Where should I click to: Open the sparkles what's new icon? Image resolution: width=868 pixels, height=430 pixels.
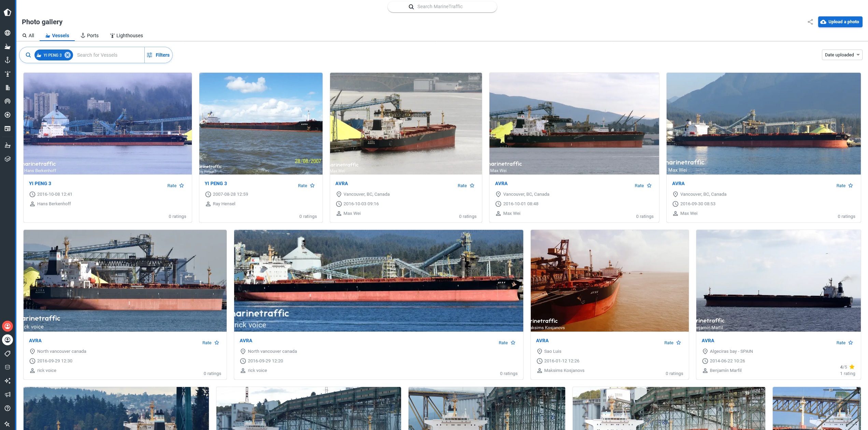(x=8, y=381)
